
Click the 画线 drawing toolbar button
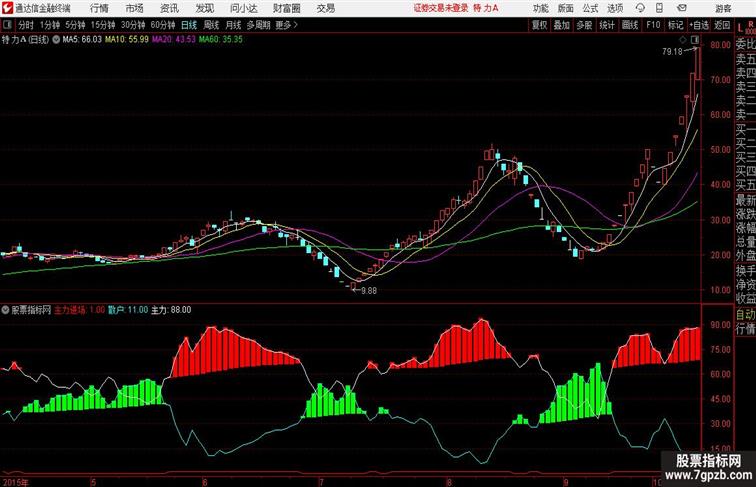(630, 25)
